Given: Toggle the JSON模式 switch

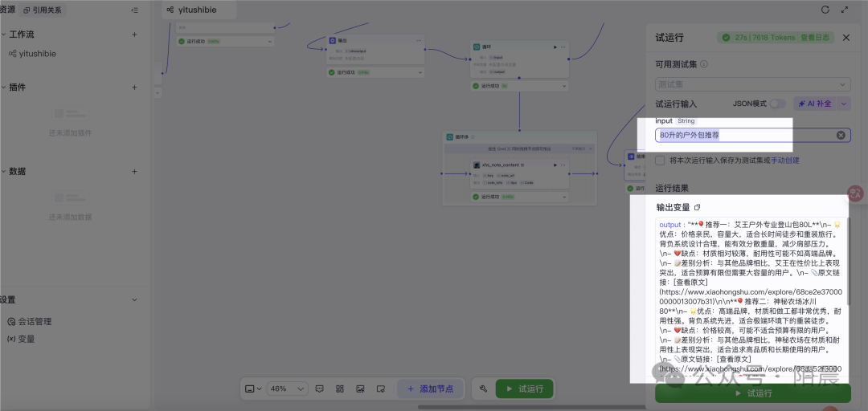Looking at the screenshot, I should click(x=777, y=104).
